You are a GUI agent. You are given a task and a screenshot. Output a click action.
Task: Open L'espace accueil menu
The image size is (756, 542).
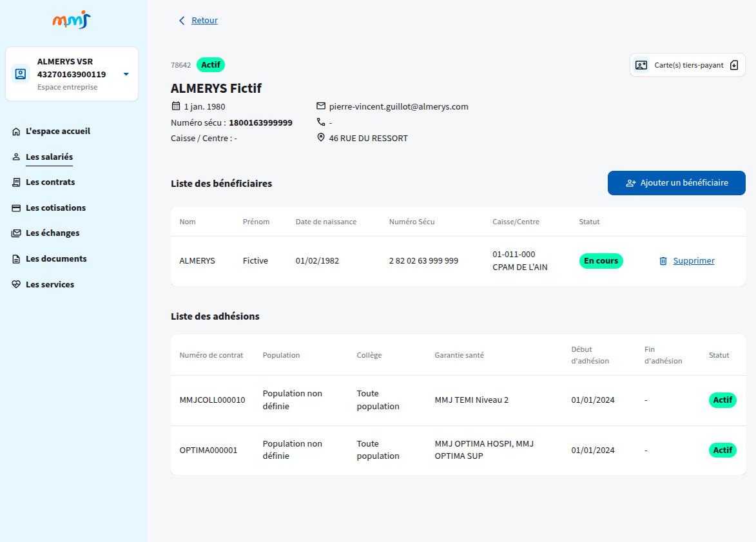[x=58, y=131]
